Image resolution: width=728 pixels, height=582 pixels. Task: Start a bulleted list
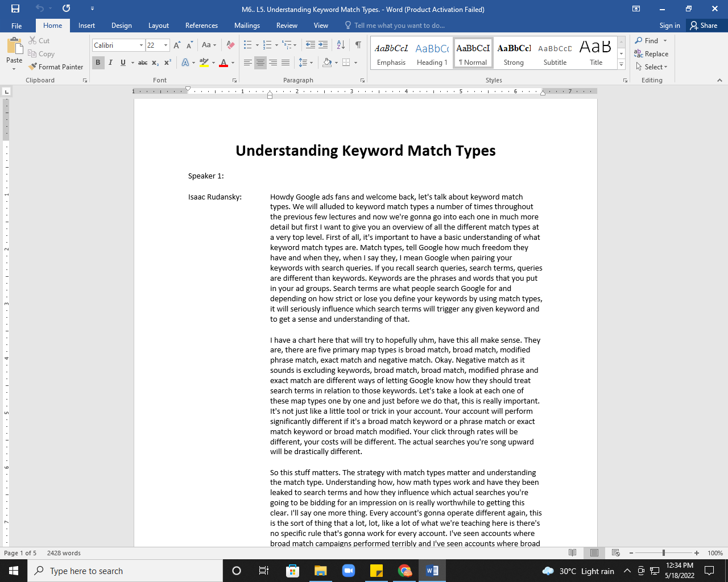click(x=247, y=45)
